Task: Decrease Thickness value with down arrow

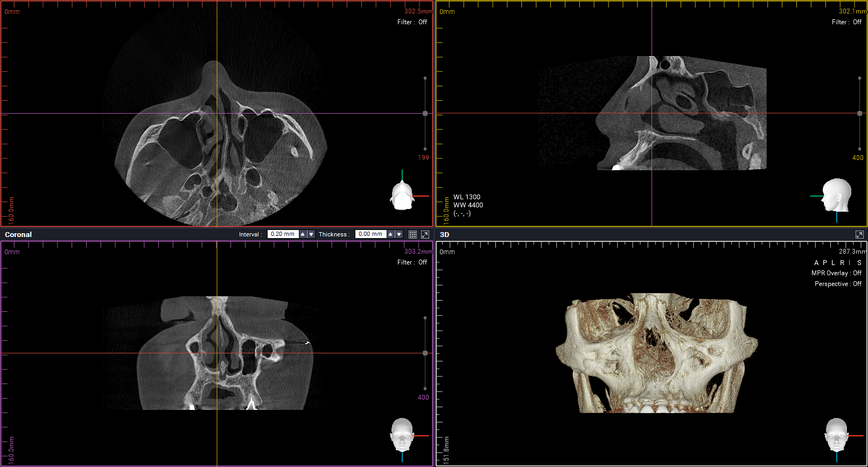Action: pyautogui.click(x=399, y=234)
